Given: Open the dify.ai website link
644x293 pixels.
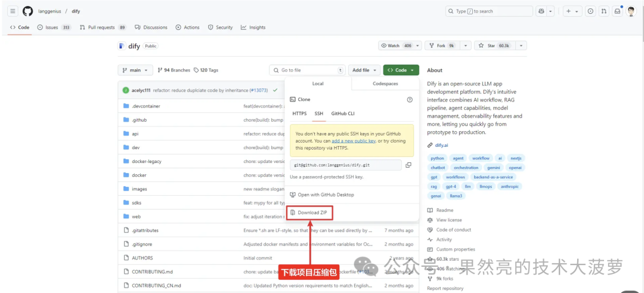Looking at the screenshot, I should (441, 145).
